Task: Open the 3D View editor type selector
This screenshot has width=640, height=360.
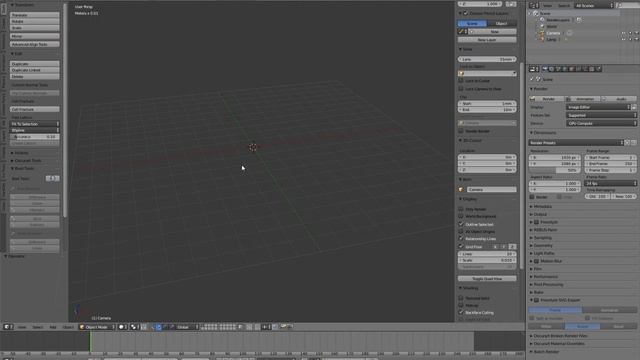Action: click(8, 327)
